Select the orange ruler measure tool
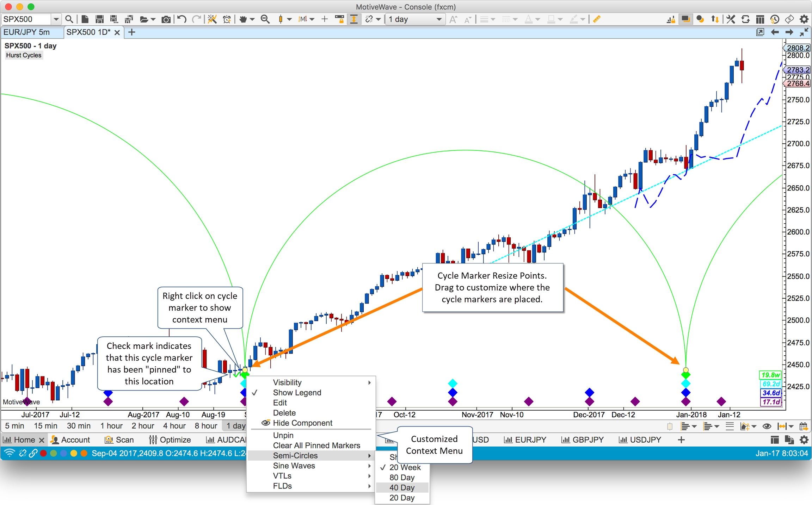Screen dimensions: 812x505 (x=597, y=19)
